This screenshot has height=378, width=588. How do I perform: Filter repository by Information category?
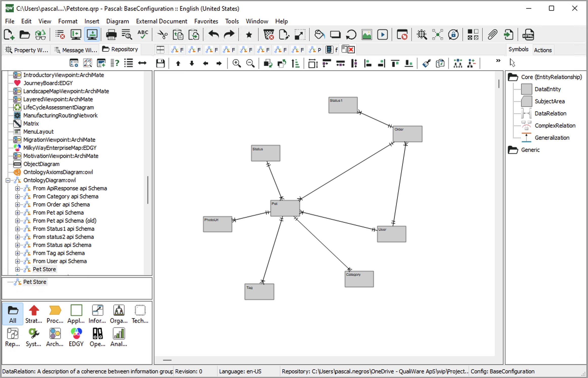pos(97,314)
